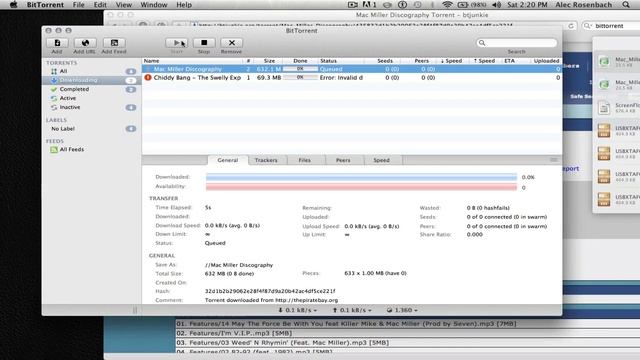Select the Chiddy Bang torrent row
The width and height of the screenshot is (640, 360).
[352, 78]
